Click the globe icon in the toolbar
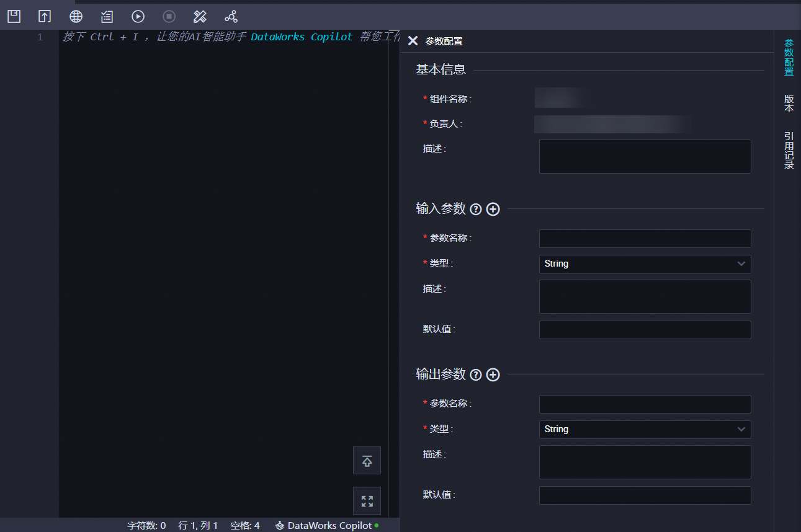The height and width of the screenshot is (532, 801). click(x=76, y=17)
